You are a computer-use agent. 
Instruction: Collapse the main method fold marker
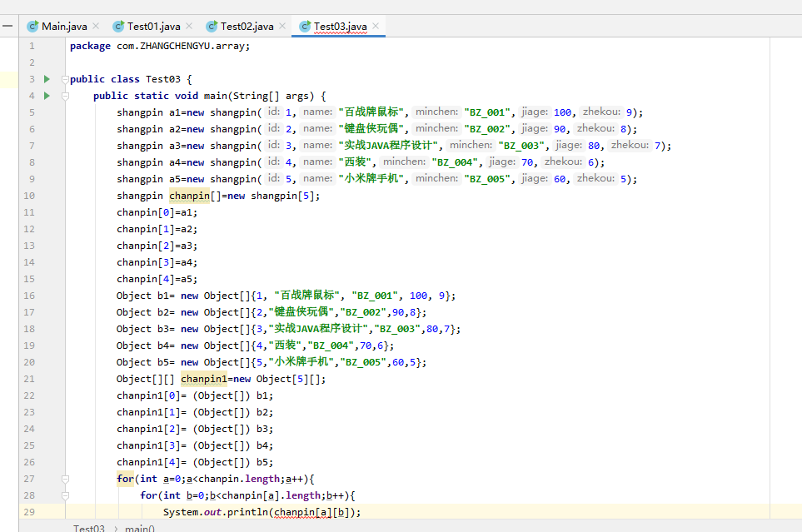pos(65,96)
